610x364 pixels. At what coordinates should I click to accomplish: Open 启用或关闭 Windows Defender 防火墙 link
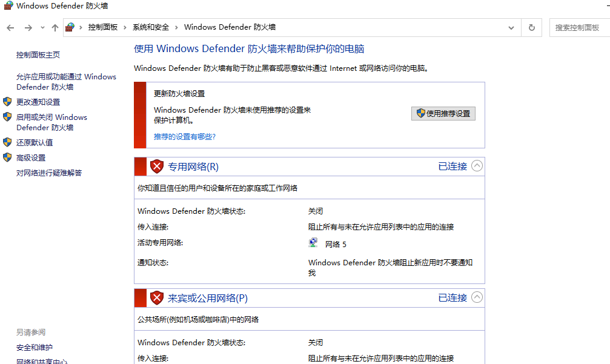pyautogui.click(x=51, y=122)
